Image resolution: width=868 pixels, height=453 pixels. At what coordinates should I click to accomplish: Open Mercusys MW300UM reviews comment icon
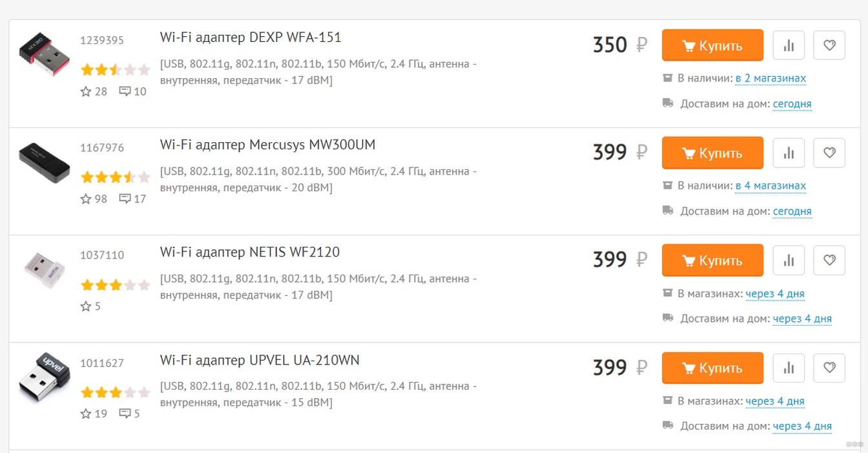click(125, 198)
